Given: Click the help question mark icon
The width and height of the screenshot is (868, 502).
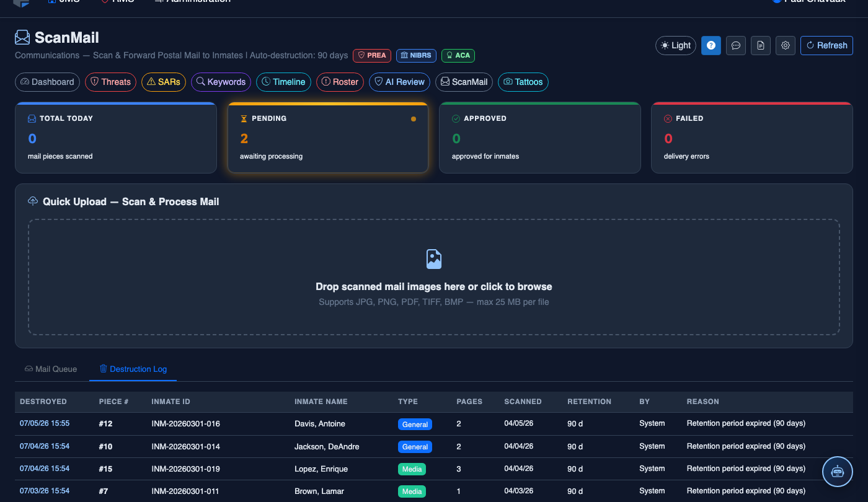Looking at the screenshot, I should coord(711,45).
